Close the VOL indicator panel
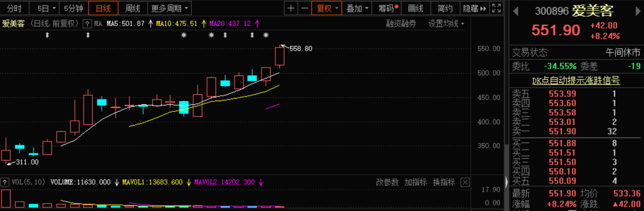 465,182
